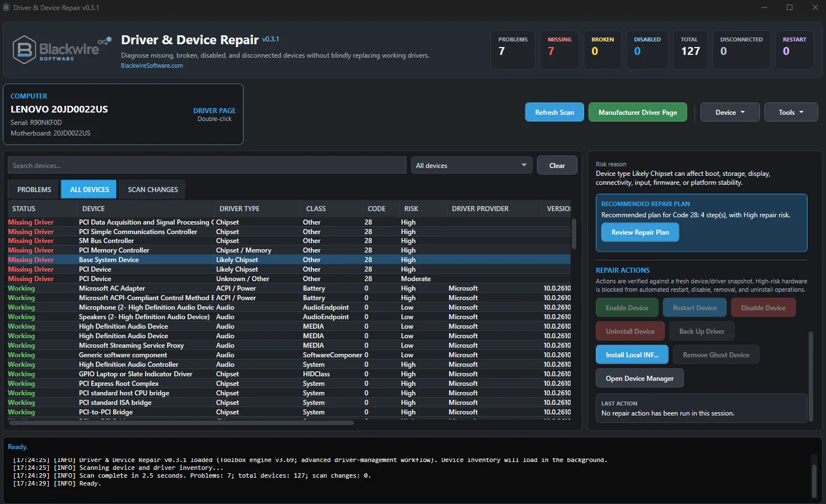Open Device Manager from repair actions
The height and width of the screenshot is (504, 826).
click(x=640, y=378)
